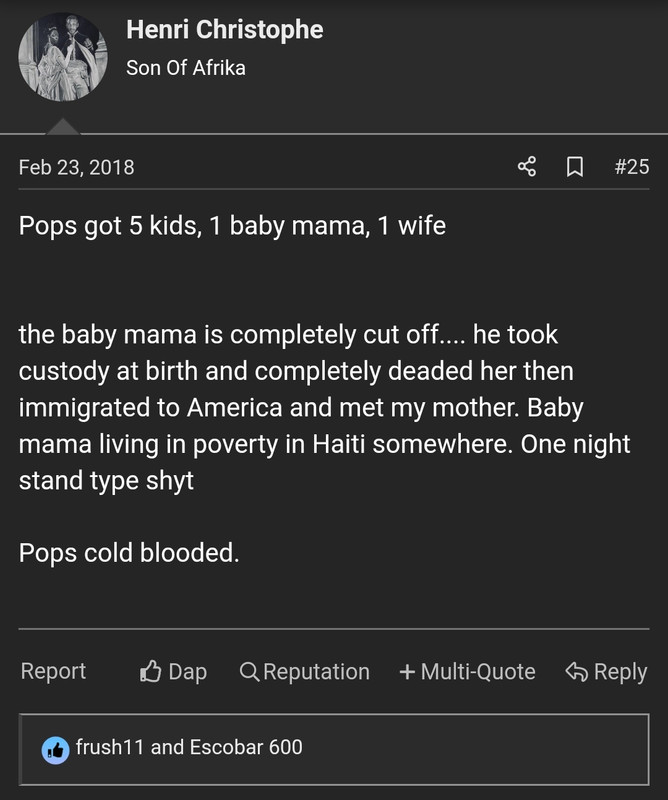
Task: Bookmark this post with the bookmark icon
Action: pyautogui.click(x=575, y=167)
